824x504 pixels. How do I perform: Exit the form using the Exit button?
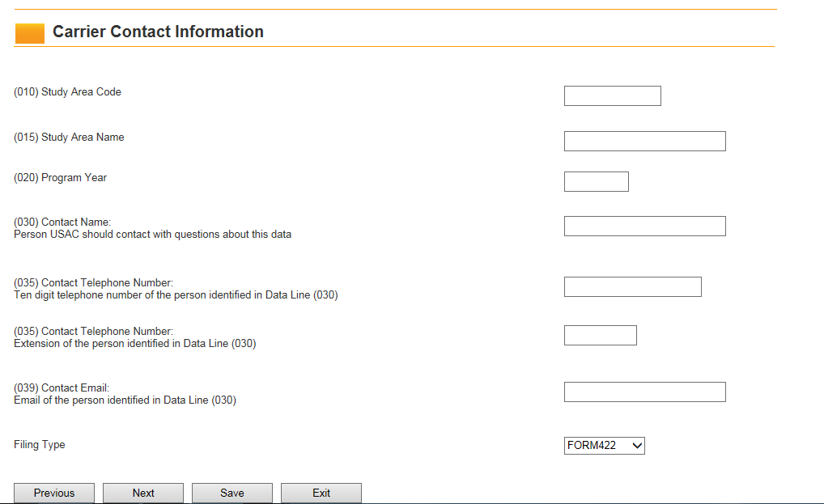[x=321, y=493]
